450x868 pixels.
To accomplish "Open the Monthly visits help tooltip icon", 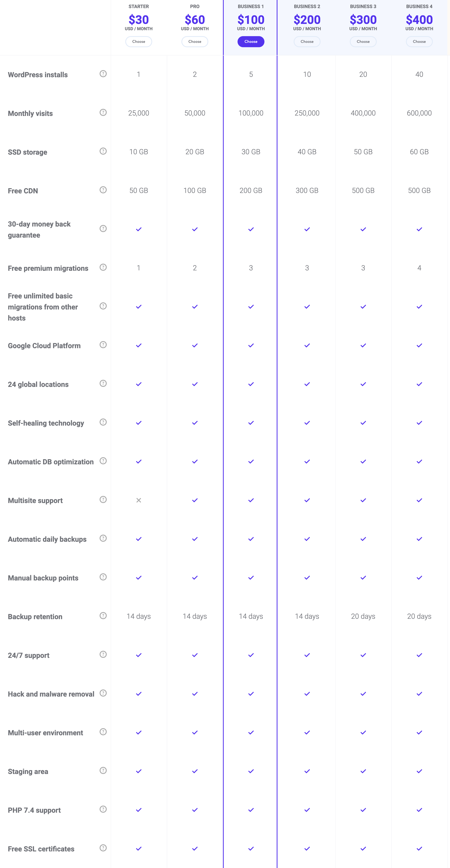I will click(103, 113).
